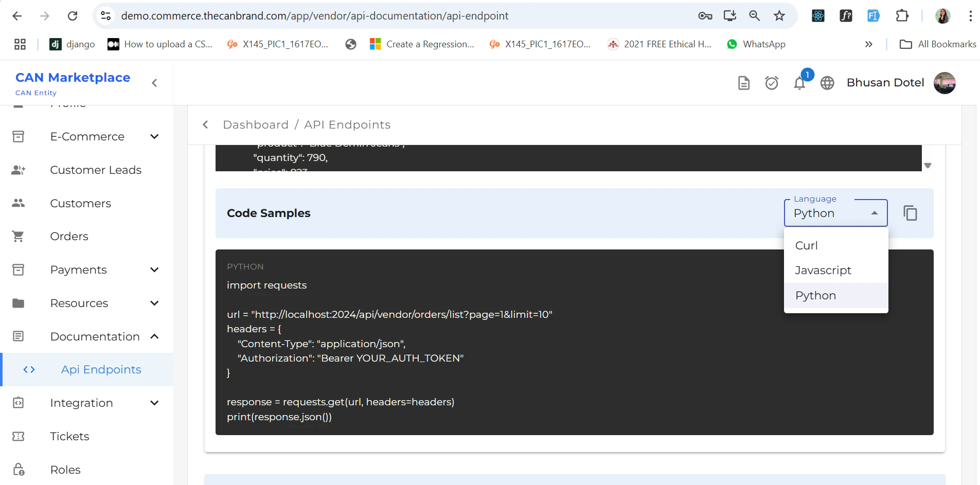Open Create a Regression bookmark
980x485 pixels.
click(422, 44)
